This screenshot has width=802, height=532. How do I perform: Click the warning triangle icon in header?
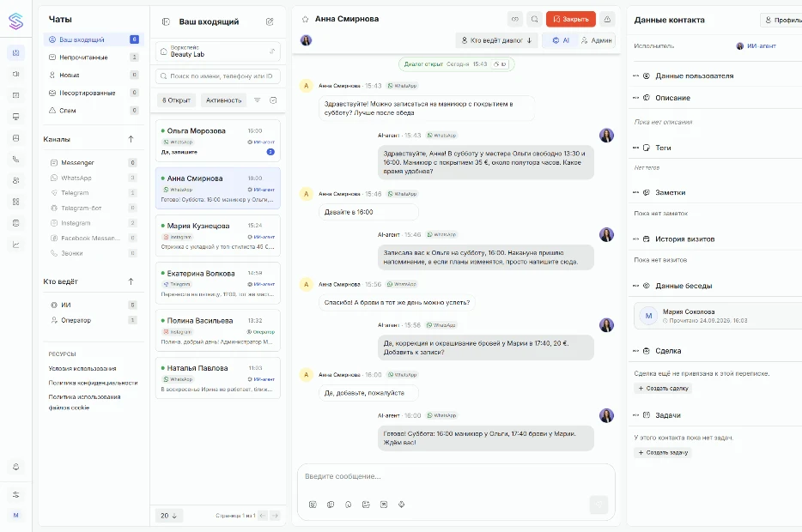pos(607,19)
